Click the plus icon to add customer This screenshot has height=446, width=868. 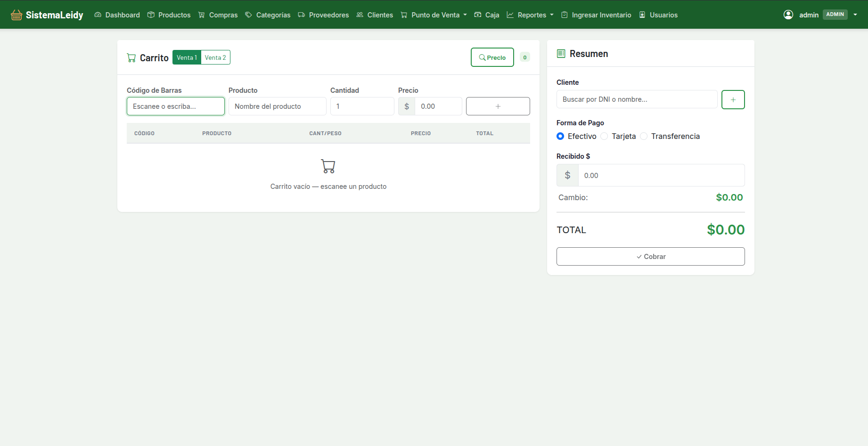733,99
